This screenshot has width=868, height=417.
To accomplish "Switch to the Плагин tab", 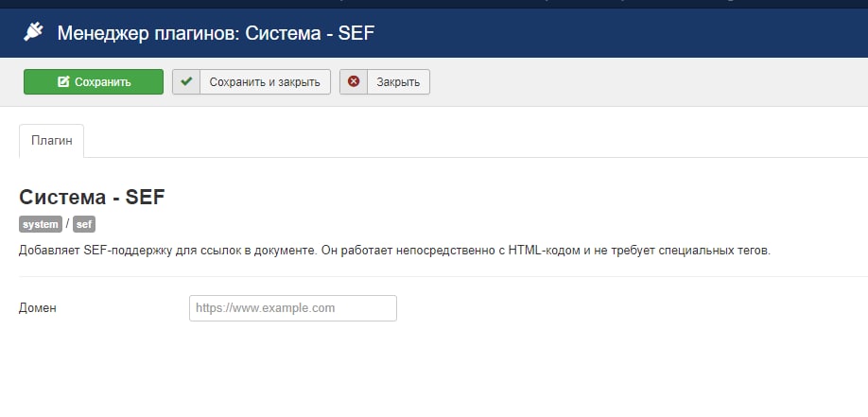I will click(x=51, y=140).
